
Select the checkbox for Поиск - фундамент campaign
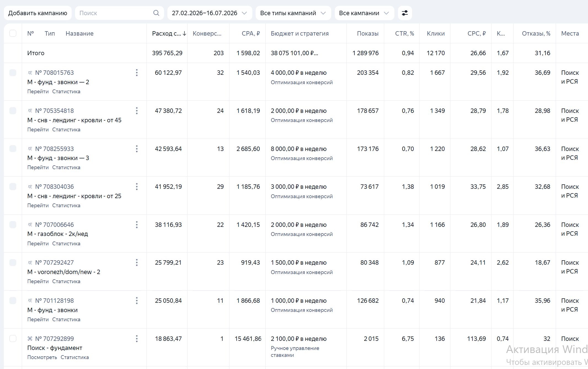tap(13, 339)
